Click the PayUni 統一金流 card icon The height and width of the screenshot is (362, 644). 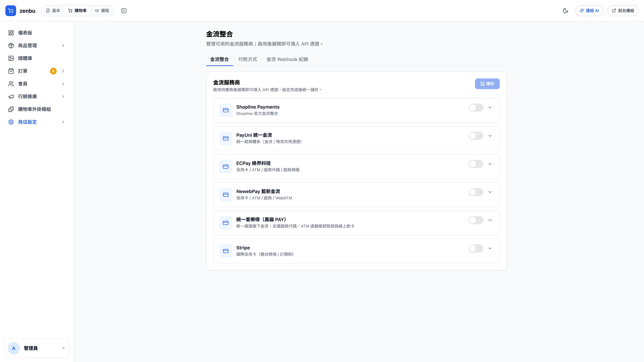click(x=226, y=138)
